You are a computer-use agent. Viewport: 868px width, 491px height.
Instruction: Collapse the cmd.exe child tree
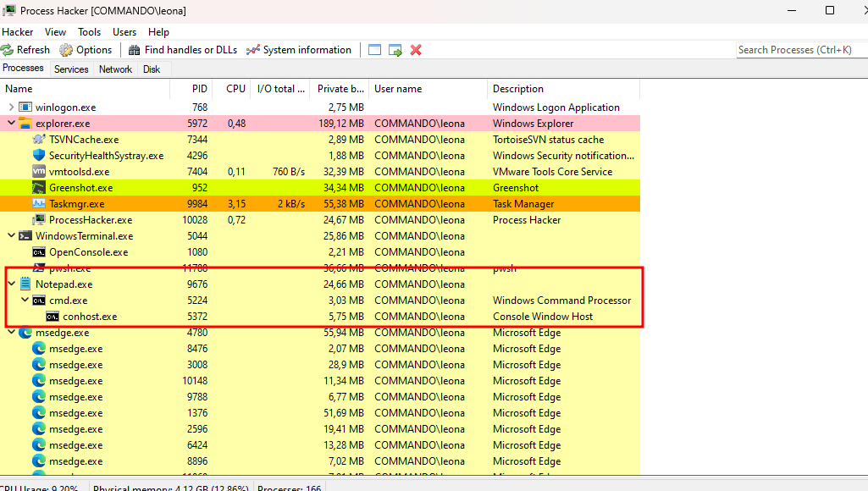coord(25,301)
